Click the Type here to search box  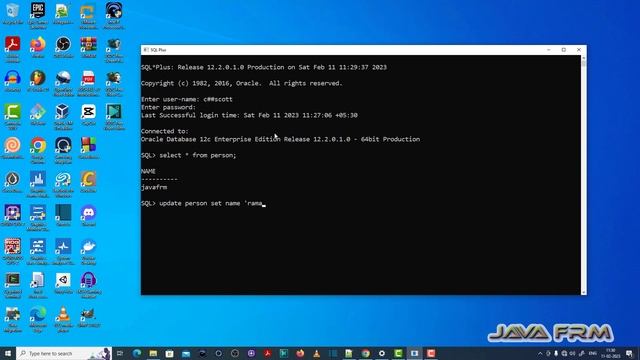[64, 353]
